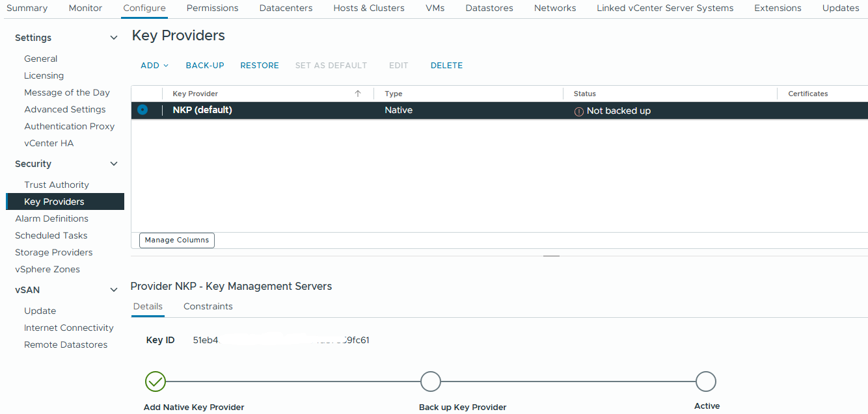The width and height of the screenshot is (868, 414).
Task: Collapse the Settings section chevron
Action: point(114,38)
